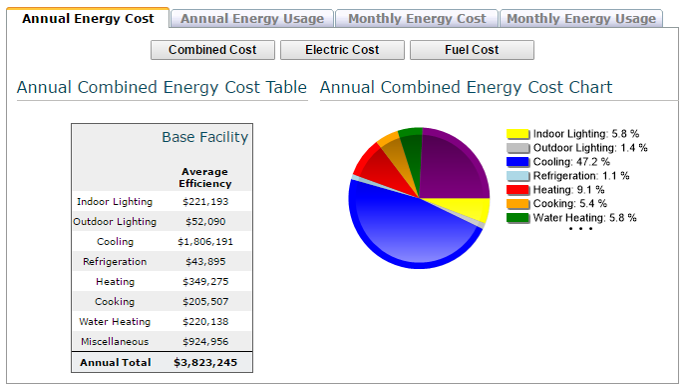Click the Heating row label in table

(x=115, y=282)
